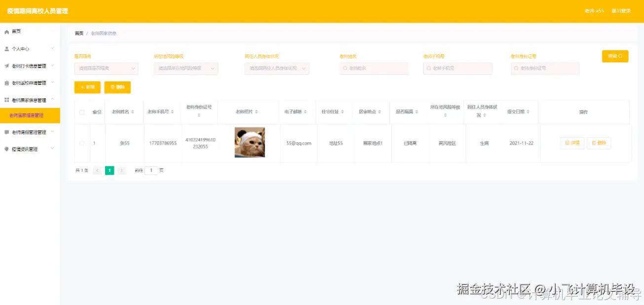Click the + 新增 button
This screenshot has height=305, width=644.
tap(87, 87)
